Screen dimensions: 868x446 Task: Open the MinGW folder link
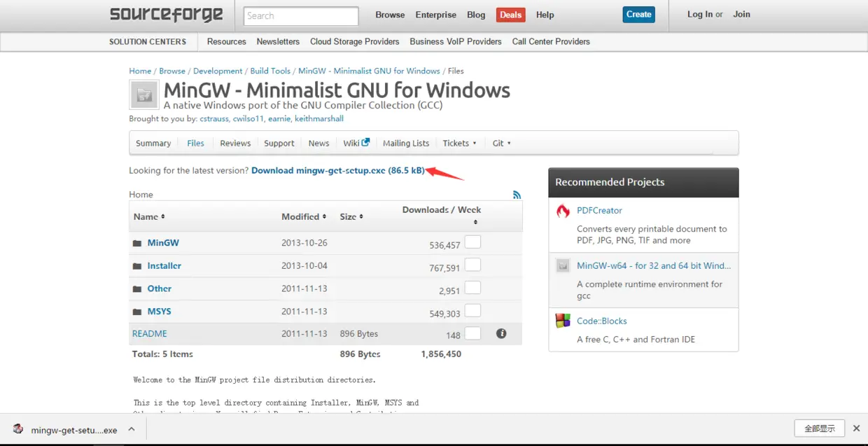[x=163, y=243]
